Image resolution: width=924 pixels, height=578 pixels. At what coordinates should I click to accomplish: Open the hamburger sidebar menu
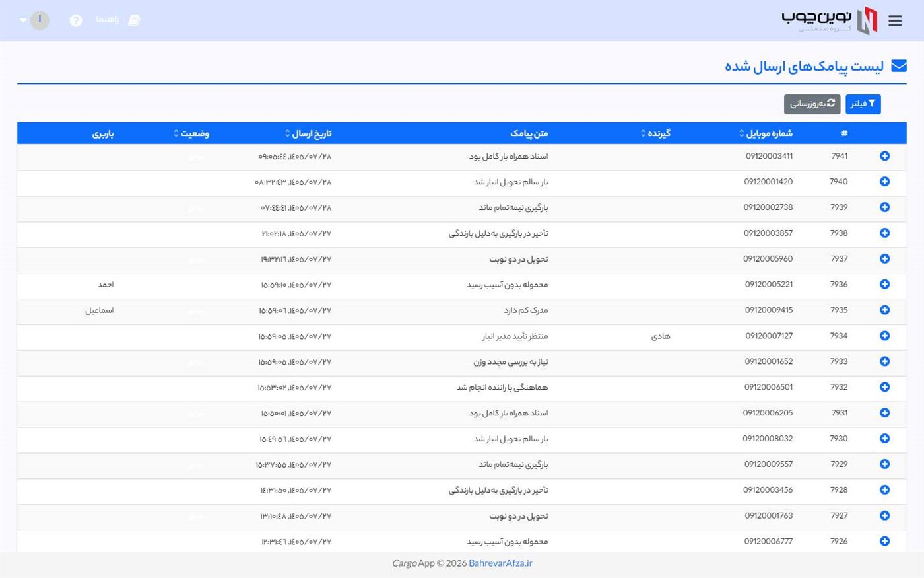point(895,21)
